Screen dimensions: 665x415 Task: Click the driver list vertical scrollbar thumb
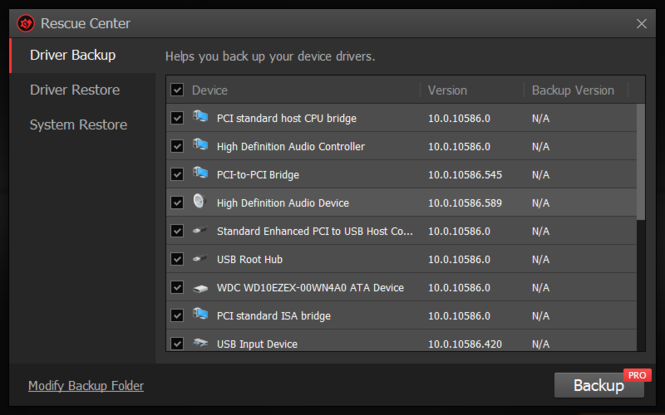641,162
